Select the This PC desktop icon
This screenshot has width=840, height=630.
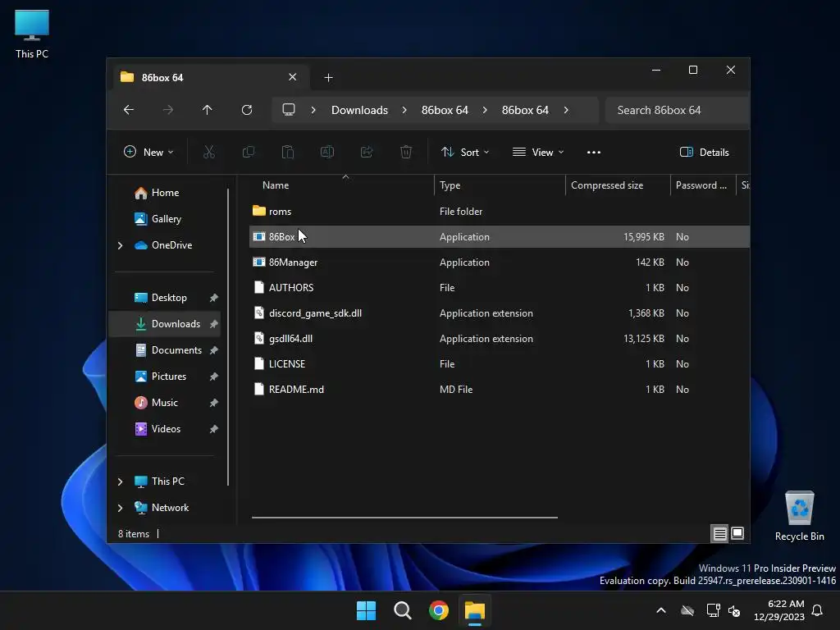tap(32, 33)
